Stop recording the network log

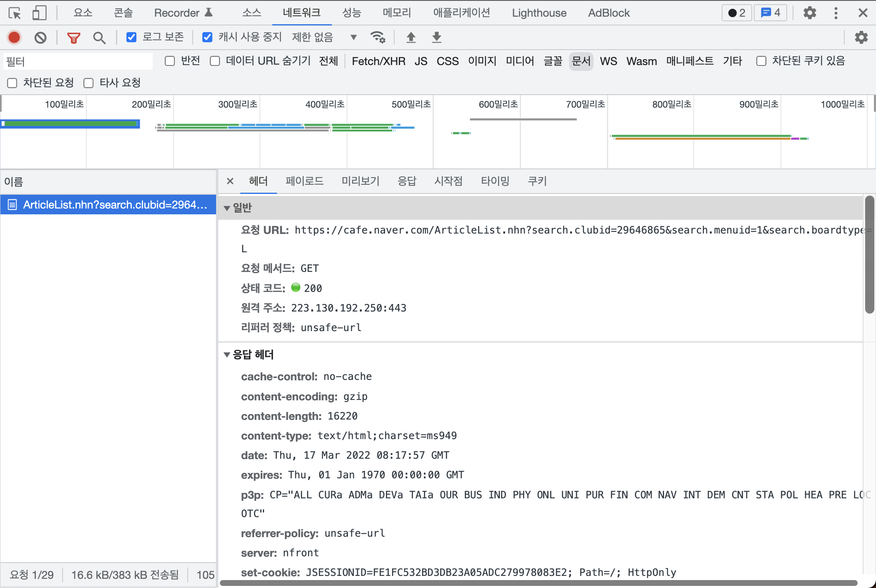14,38
